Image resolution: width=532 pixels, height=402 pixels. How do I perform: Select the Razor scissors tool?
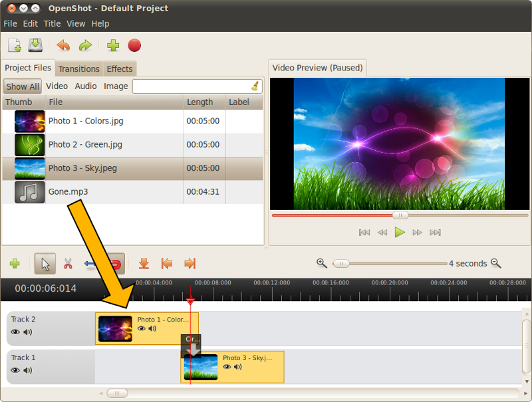68,264
